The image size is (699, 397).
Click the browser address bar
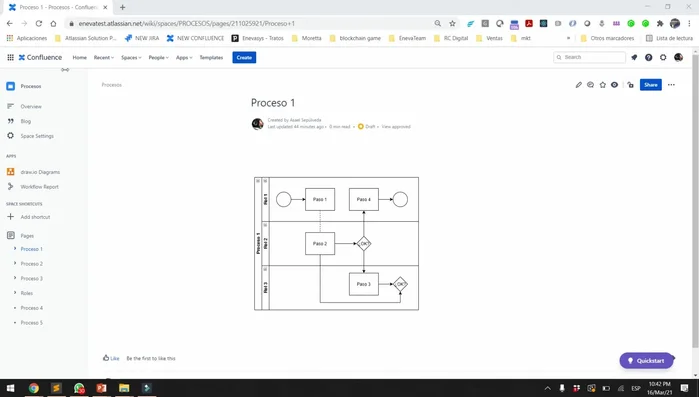tap(250, 23)
